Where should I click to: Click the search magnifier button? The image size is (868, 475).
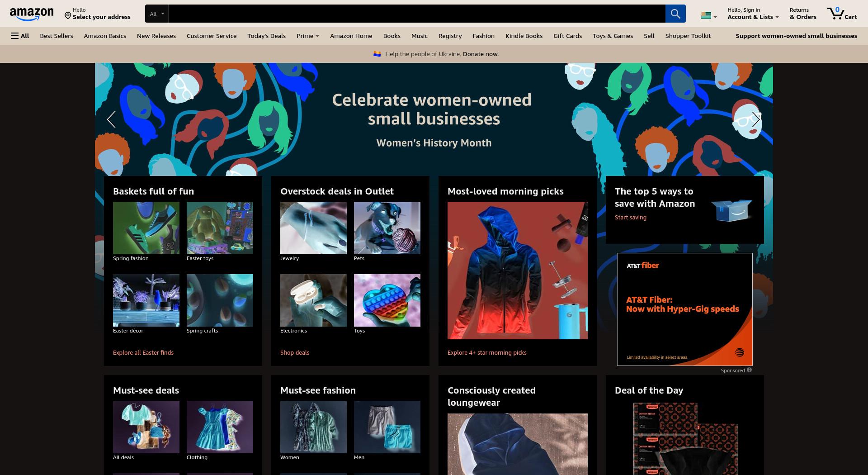click(675, 14)
